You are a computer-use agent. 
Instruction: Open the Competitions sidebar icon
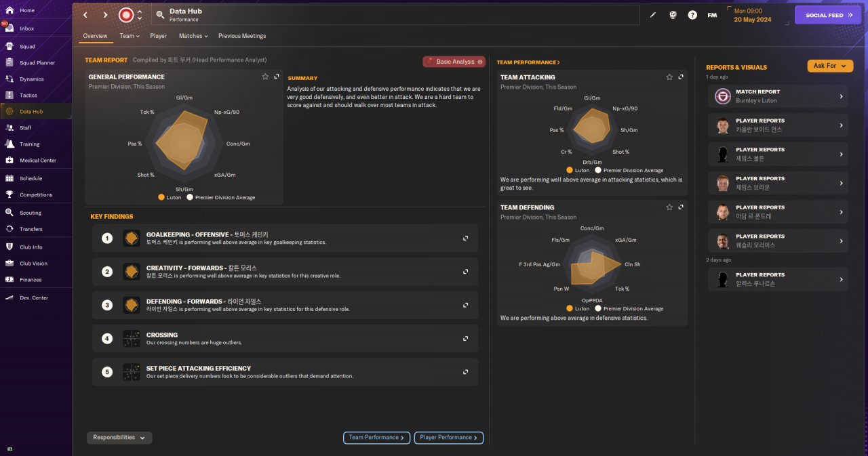click(9, 194)
